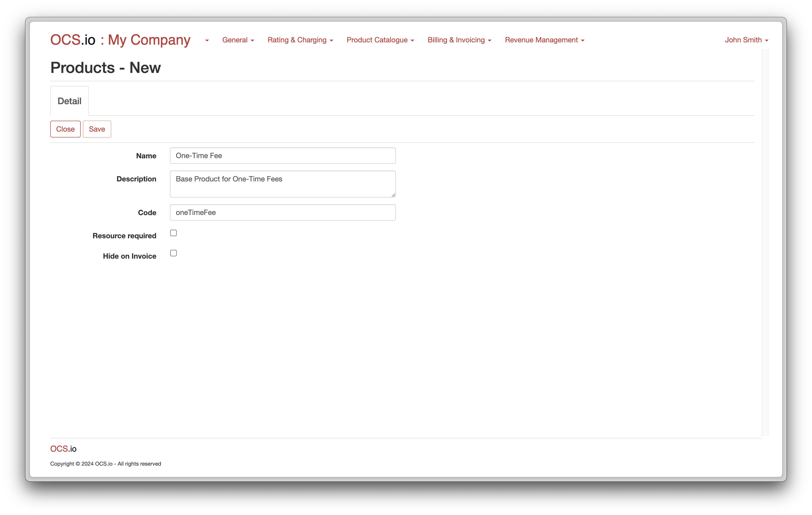
Task: Tick the Hide on Invoice checkbox
Action: [173, 253]
